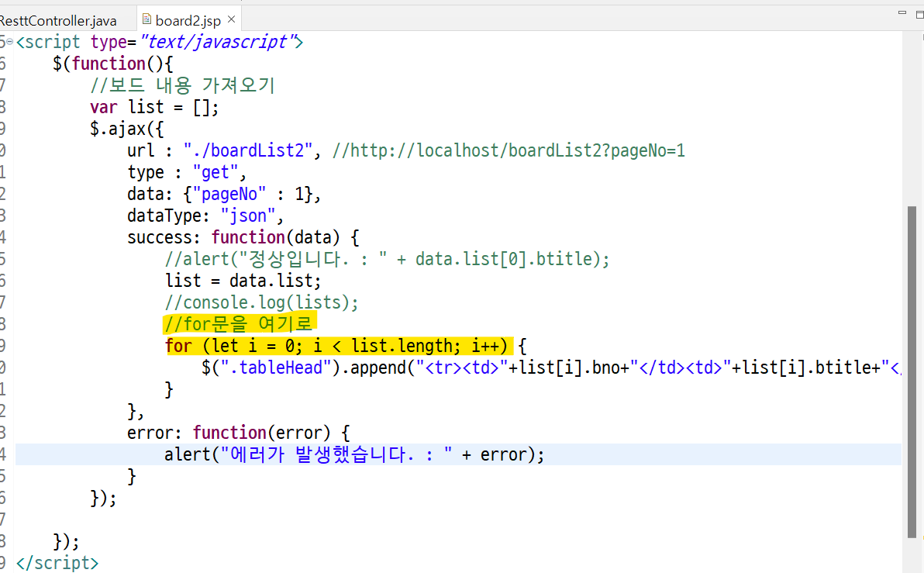
Task: Click the type : "get" line
Action: 187,172
